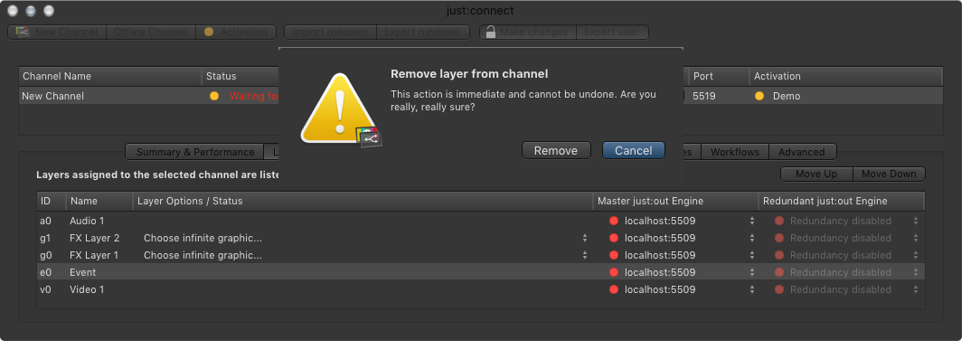Click Audio 1 redundancy disabled indicator dot

point(779,221)
